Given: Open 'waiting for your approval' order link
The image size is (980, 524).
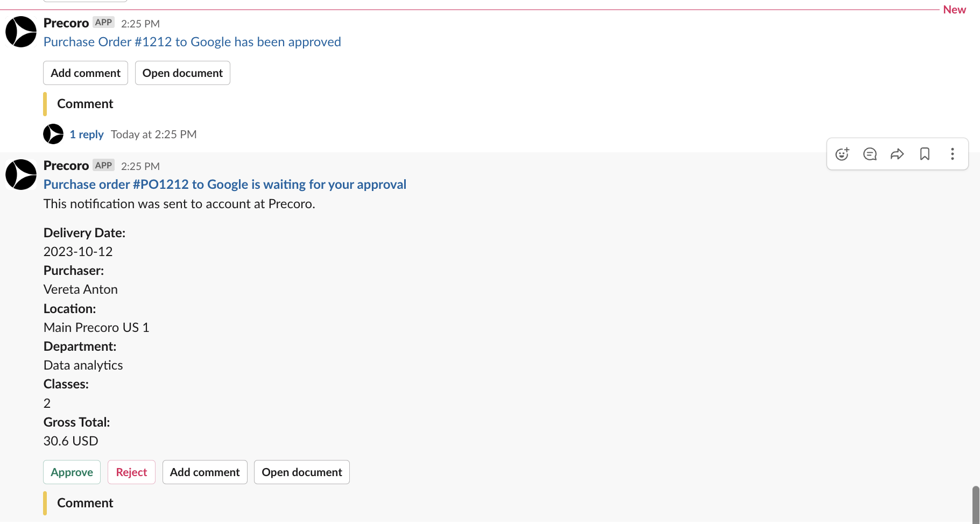Looking at the screenshot, I should (225, 185).
